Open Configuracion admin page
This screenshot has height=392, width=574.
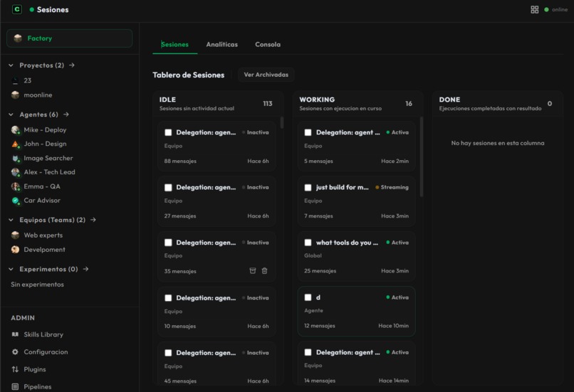46,351
